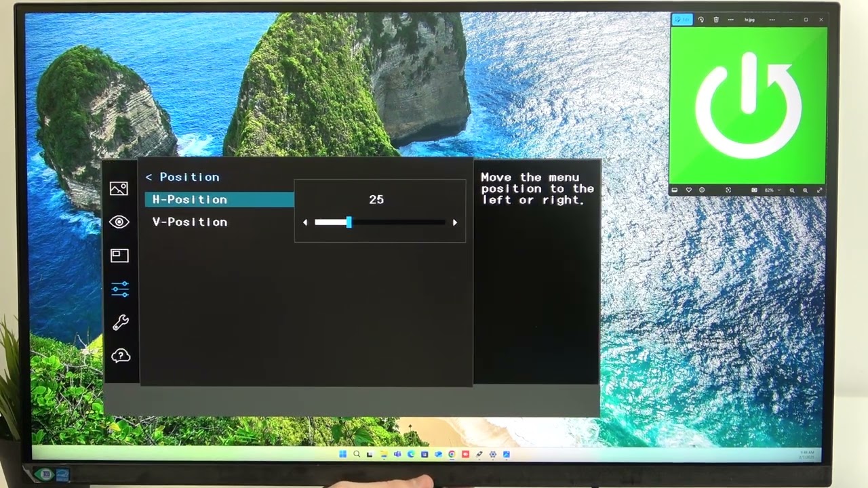Select the H-Position menu item

pos(219,199)
